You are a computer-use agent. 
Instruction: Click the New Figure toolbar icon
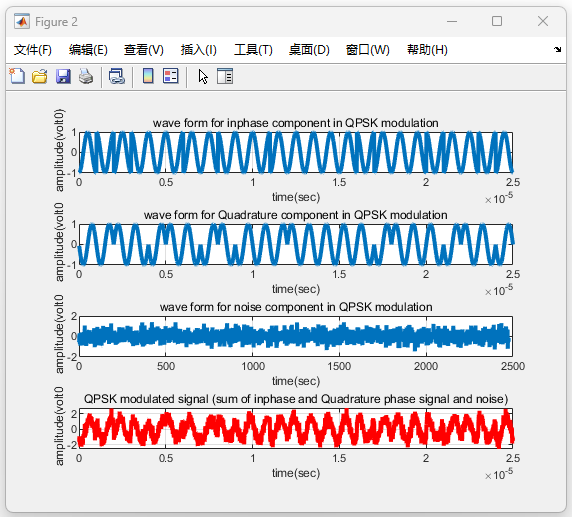point(17,77)
